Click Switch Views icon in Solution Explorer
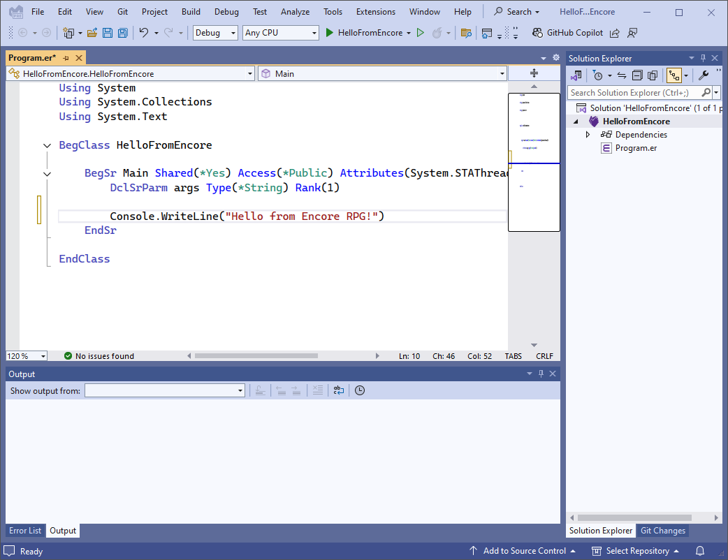The width and height of the screenshot is (728, 560). point(576,75)
